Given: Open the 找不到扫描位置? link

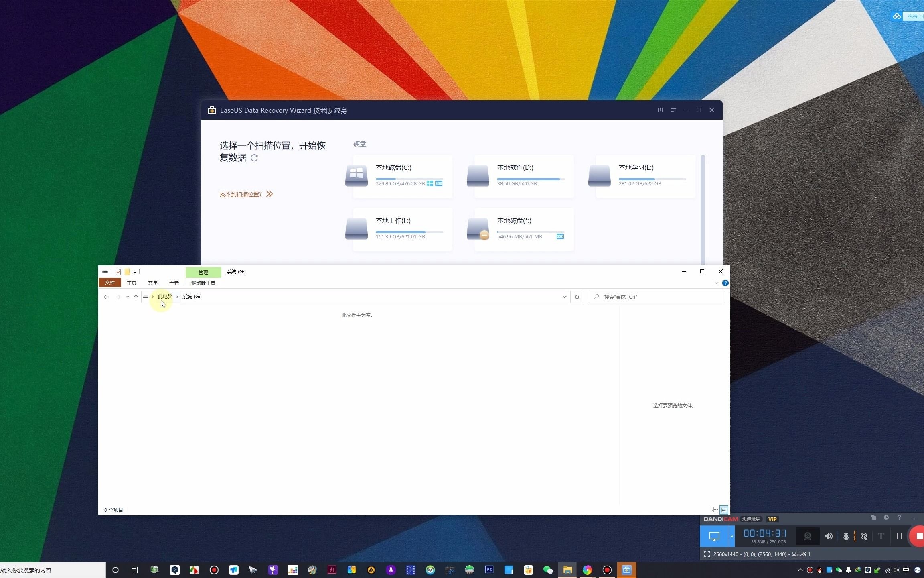Looking at the screenshot, I should pyautogui.click(x=241, y=194).
